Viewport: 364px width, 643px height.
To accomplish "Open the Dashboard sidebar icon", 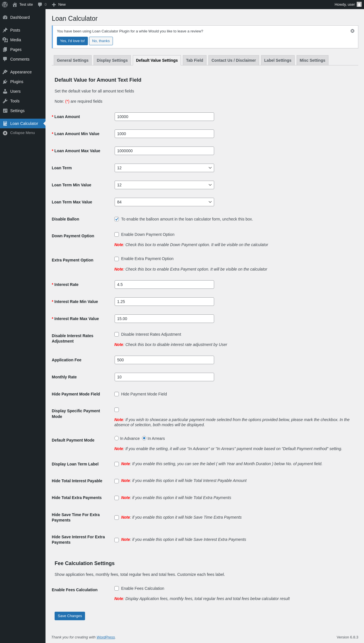I will tap(5, 17).
